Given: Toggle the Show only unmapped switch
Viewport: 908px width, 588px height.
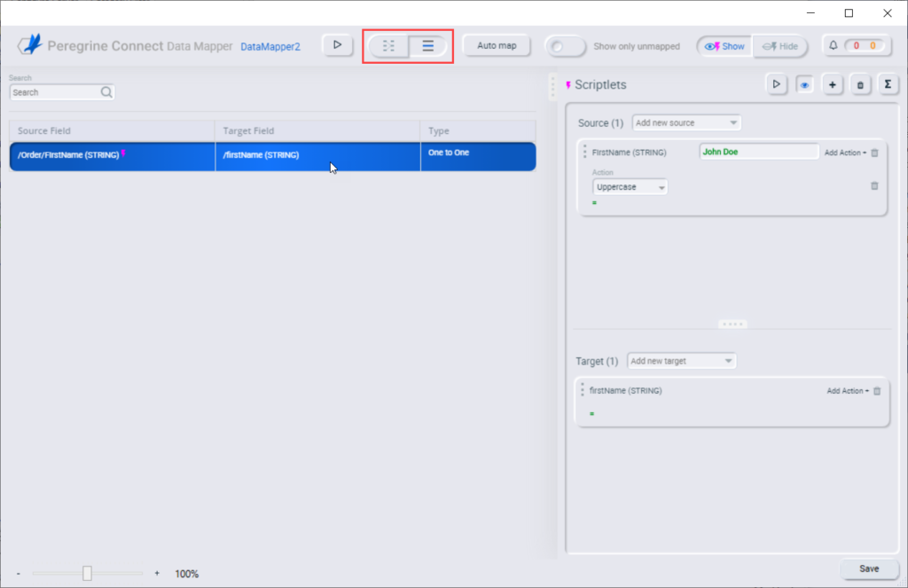Looking at the screenshot, I should (x=566, y=46).
